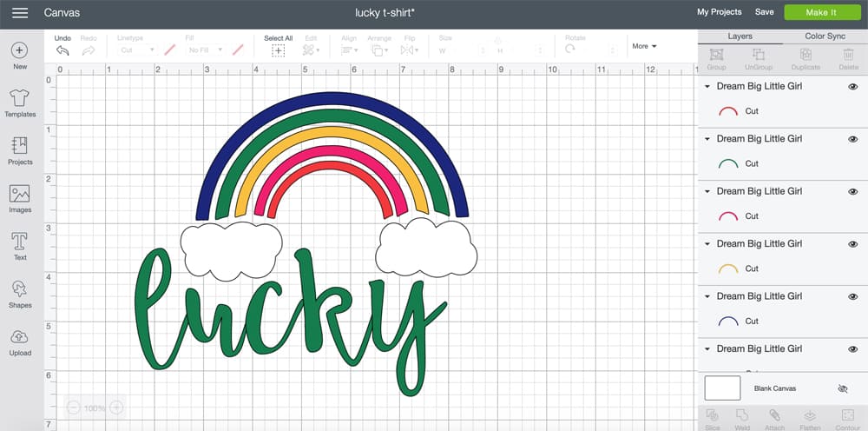
Task: Click the Weld tool icon
Action: click(x=742, y=415)
